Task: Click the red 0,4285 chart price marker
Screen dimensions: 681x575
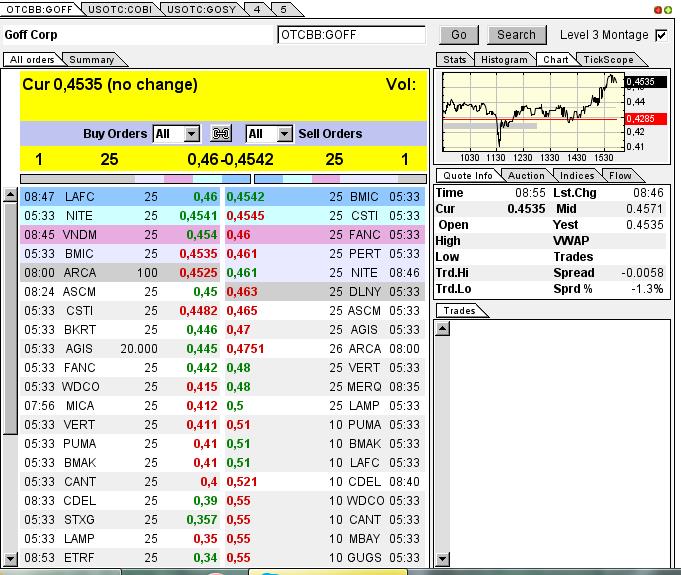Action: pyautogui.click(x=645, y=119)
